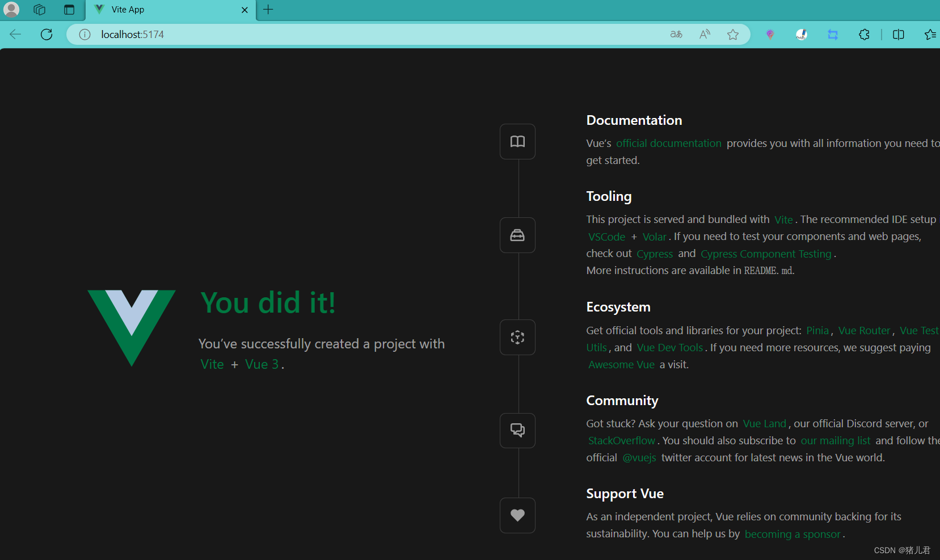
Task: Open the purple gem extension icon
Action: [770, 35]
